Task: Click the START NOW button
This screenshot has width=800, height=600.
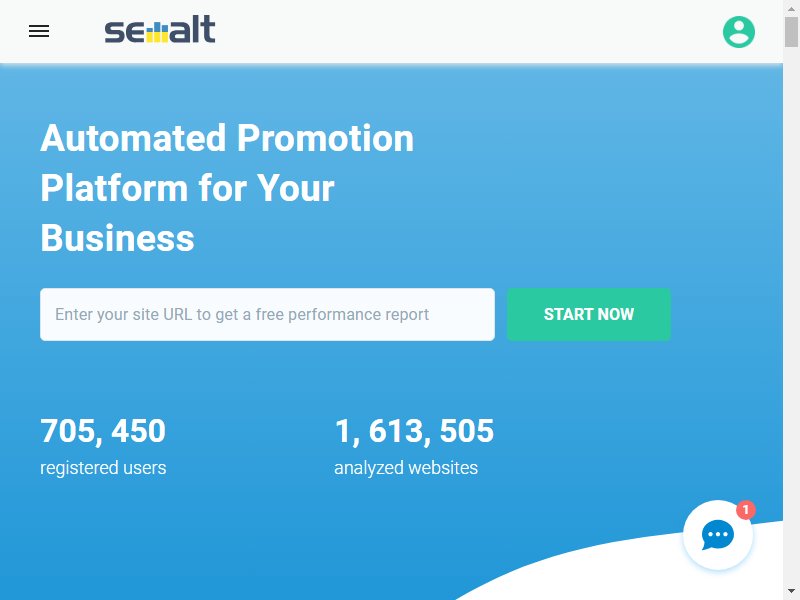Action: point(589,314)
